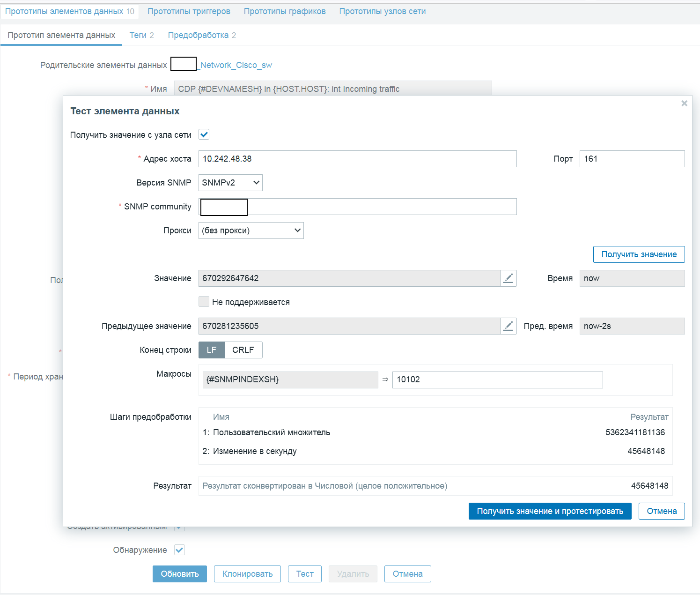Click the Порт input field

632,159
